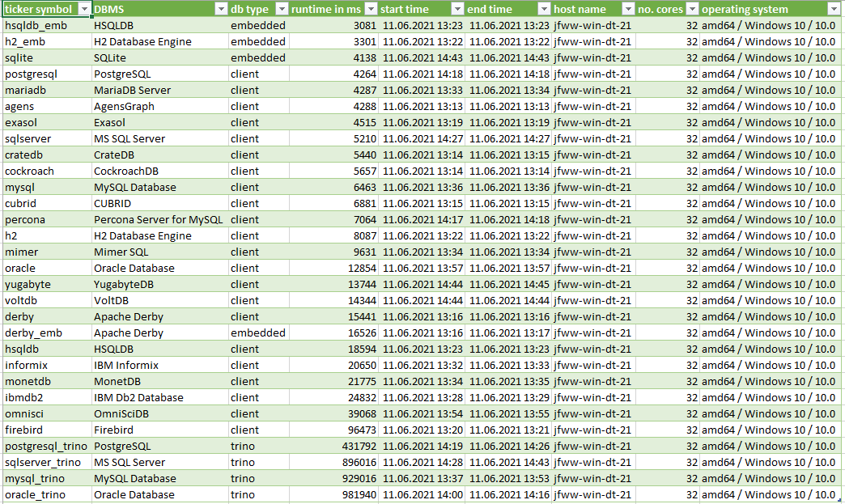Select the runtime cell '431792'

click(333, 446)
